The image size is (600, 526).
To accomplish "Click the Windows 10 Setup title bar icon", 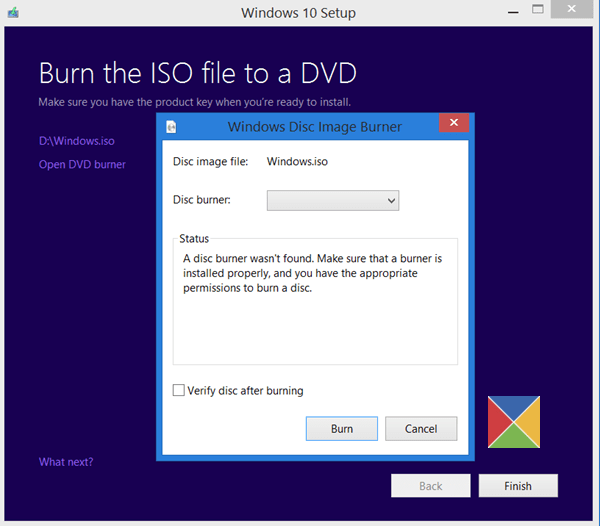I will click(x=11, y=13).
